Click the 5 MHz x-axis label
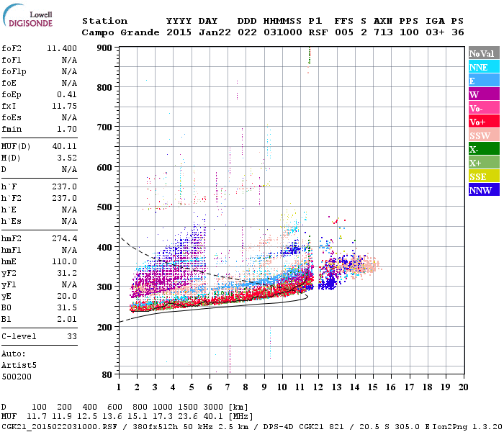The image size is (504, 432). (x=192, y=387)
